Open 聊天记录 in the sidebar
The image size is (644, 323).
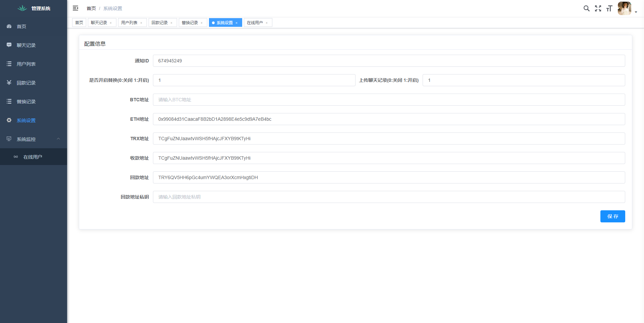(26, 45)
